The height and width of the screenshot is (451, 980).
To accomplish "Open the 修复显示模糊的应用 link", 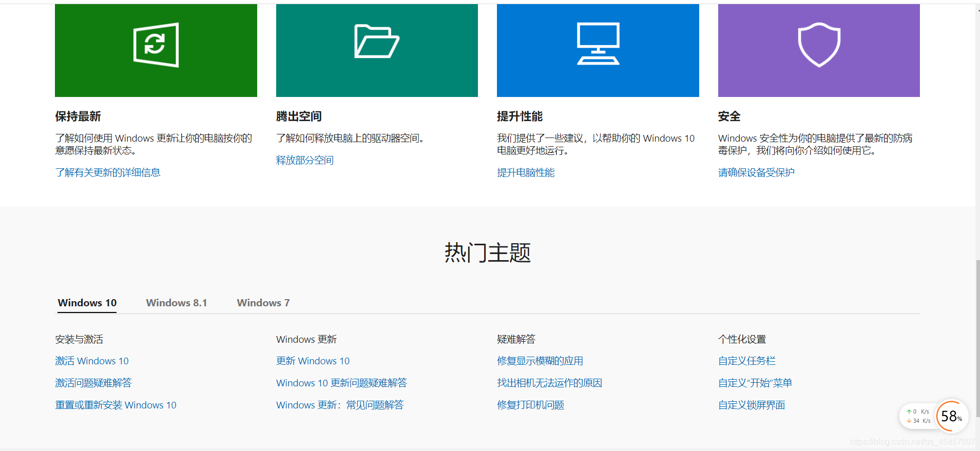I will (540, 361).
